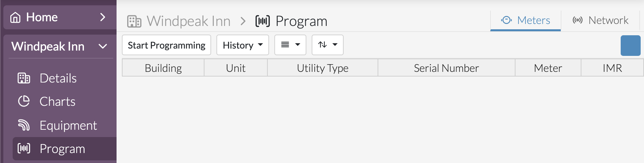Click the Charts pie icon
This screenshot has height=163, width=644.
pyautogui.click(x=24, y=101)
